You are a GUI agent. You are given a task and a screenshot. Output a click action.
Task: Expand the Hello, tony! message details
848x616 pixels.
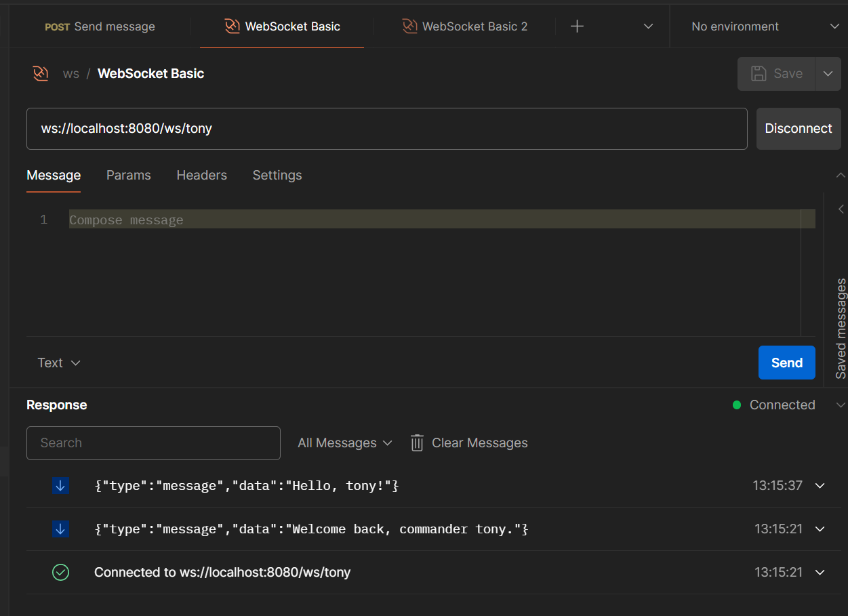click(820, 485)
